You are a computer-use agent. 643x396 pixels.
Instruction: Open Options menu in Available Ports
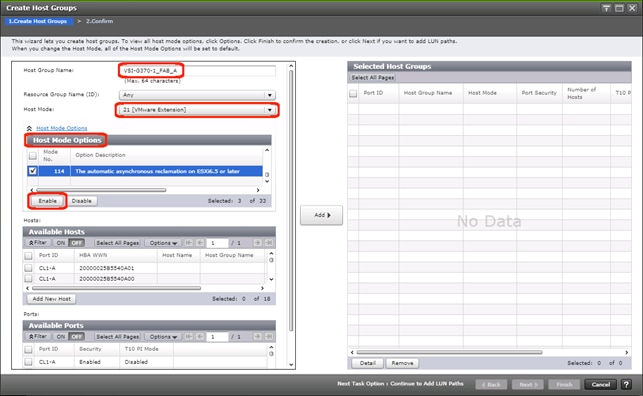click(x=163, y=337)
